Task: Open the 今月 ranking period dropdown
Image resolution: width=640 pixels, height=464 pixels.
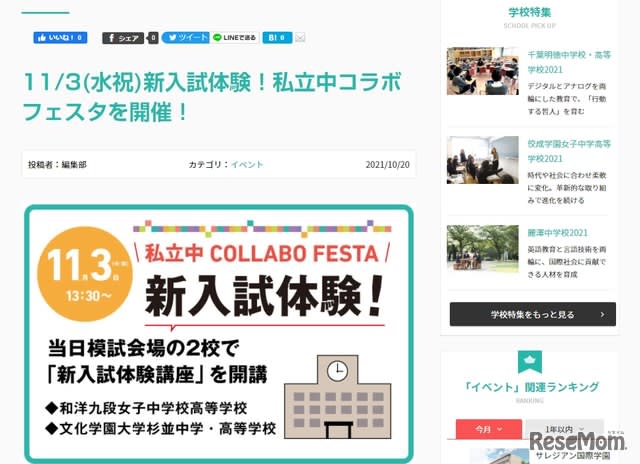Action: (489, 429)
